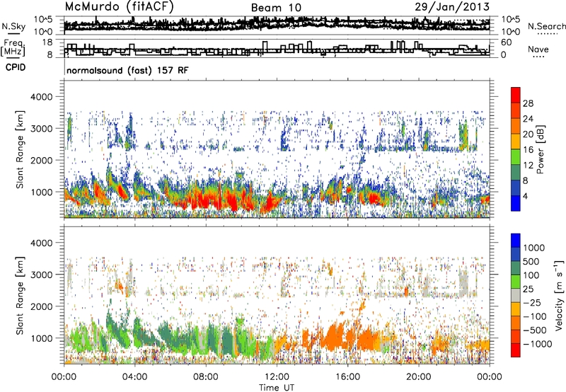566x392 pixels.
Task: Click the Beam 10 label
Action: coord(276,8)
